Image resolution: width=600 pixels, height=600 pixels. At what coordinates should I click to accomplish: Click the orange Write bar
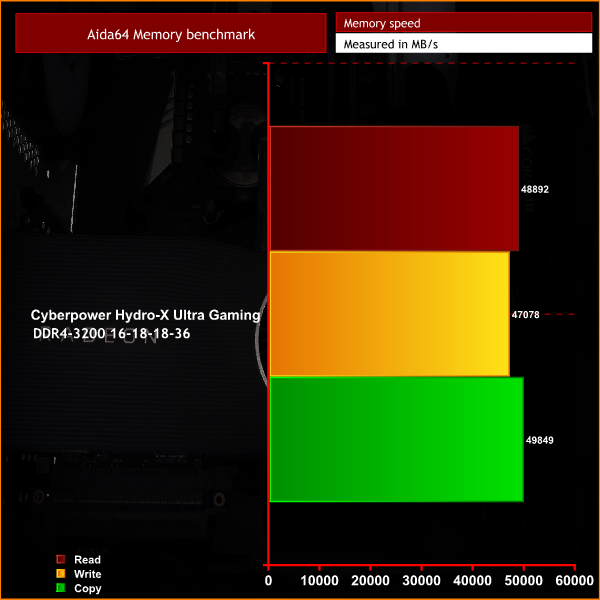pos(389,313)
